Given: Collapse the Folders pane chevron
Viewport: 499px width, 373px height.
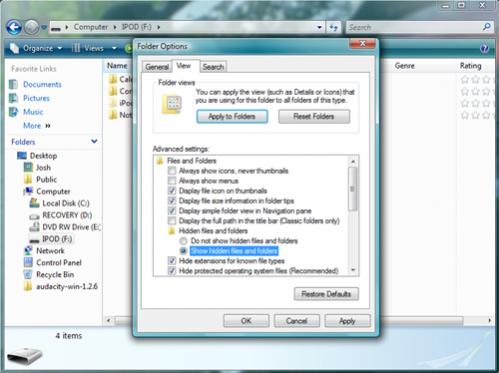Looking at the screenshot, I should click(94, 141).
